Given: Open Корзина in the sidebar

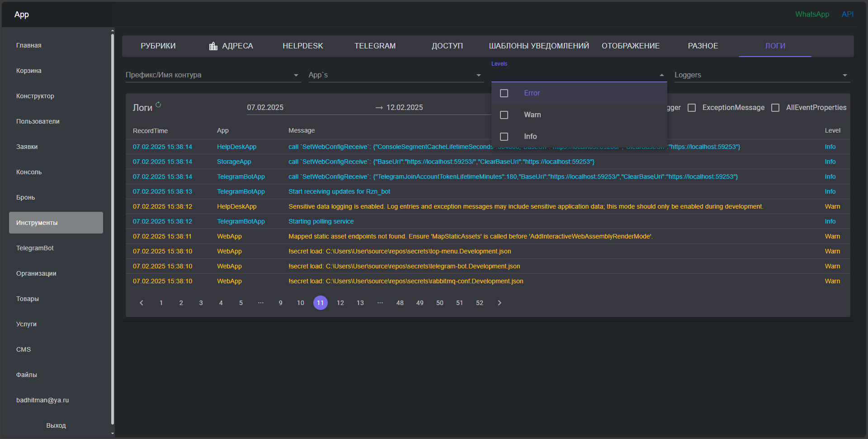Looking at the screenshot, I should pos(56,71).
